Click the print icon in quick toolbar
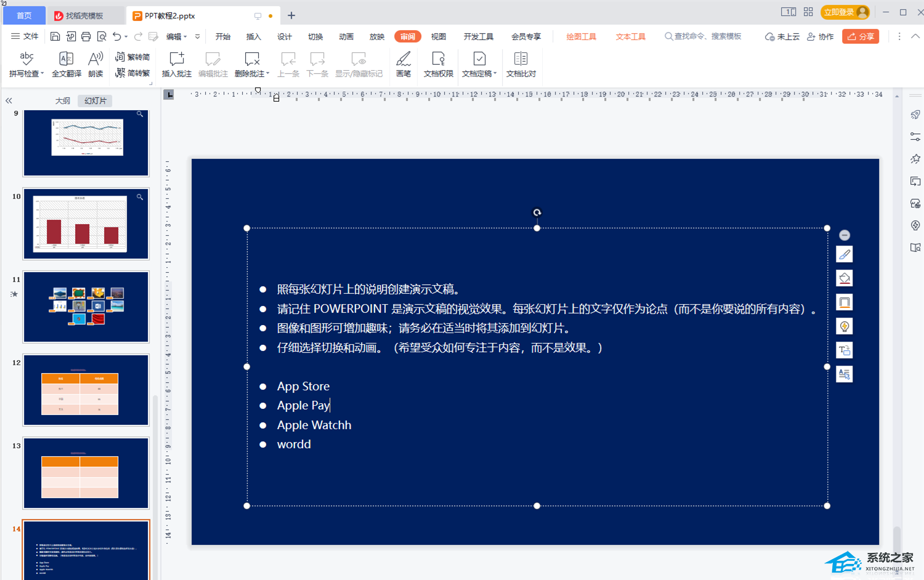The image size is (924, 580). [86, 36]
